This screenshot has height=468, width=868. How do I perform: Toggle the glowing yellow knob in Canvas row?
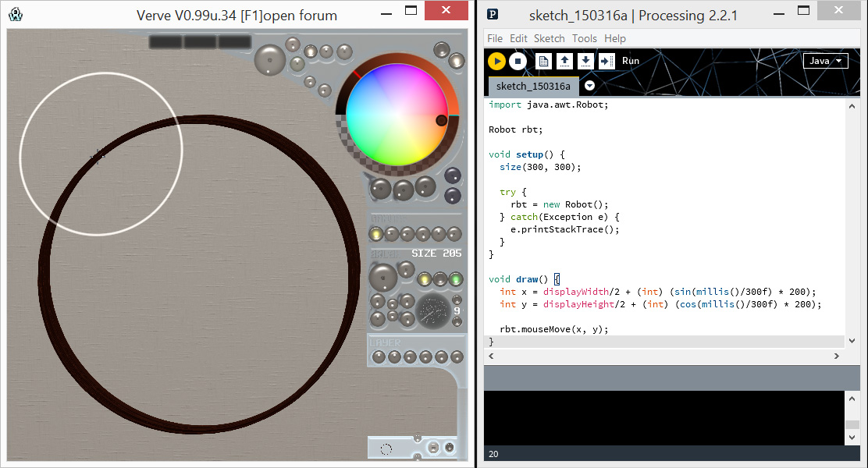(376, 234)
